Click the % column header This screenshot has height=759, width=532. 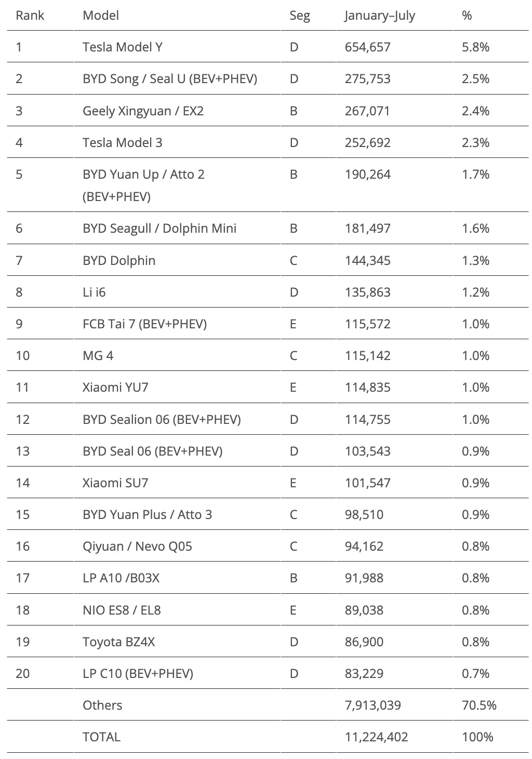[x=467, y=16]
